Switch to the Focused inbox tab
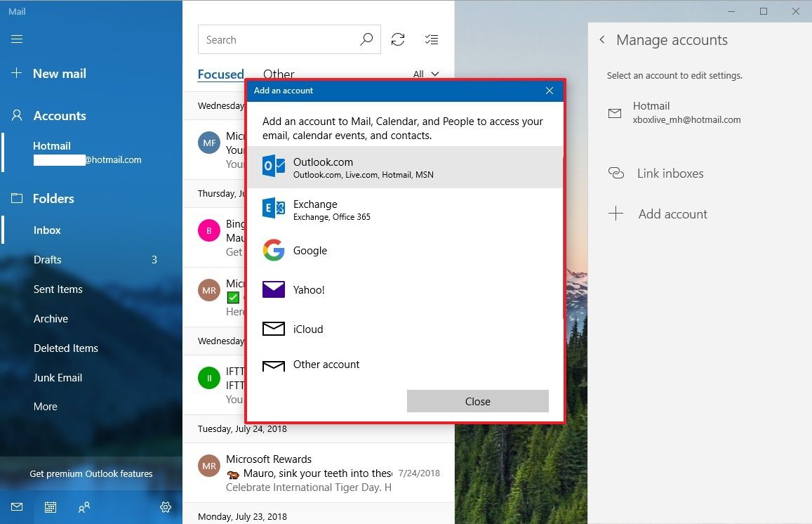812x524 pixels. 221,74
